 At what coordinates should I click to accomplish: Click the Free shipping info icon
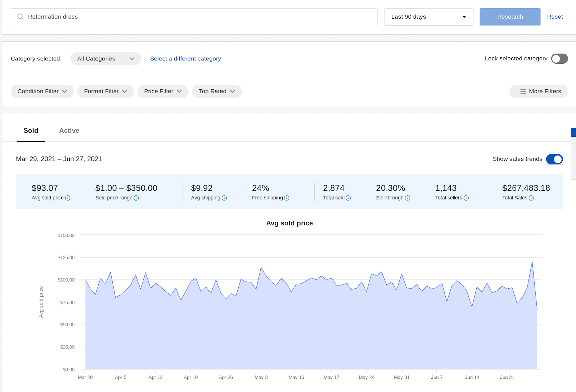[x=287, y=198]
